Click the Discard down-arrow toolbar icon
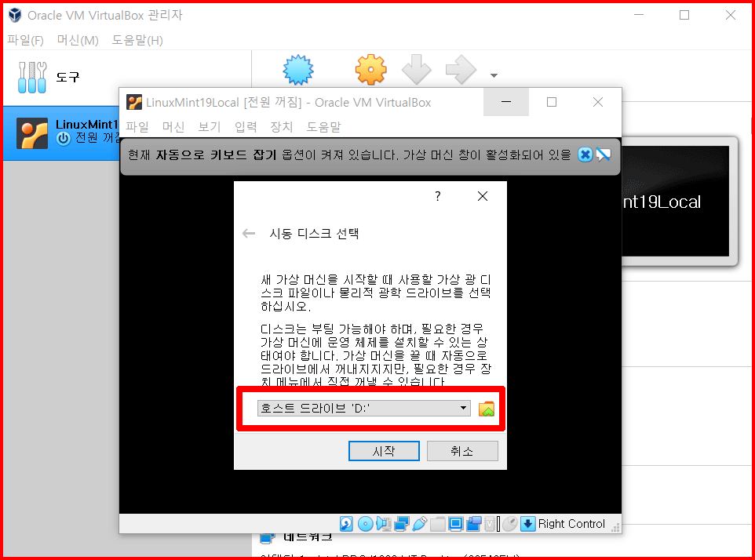 tap(417, 70)
